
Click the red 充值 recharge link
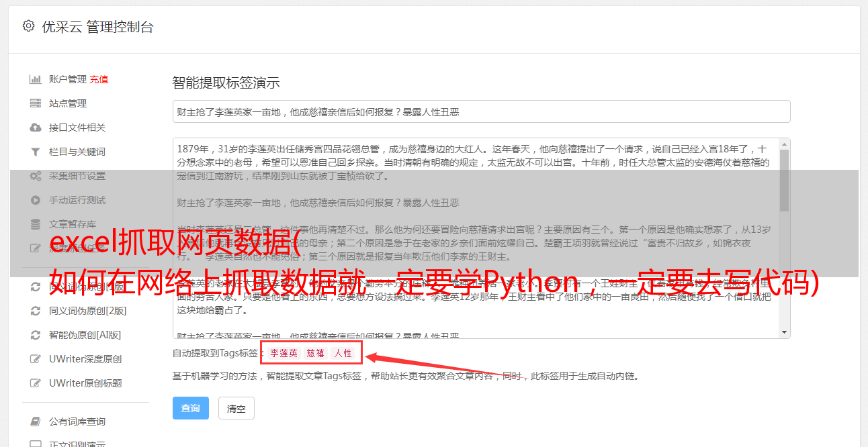click(99, 79)
